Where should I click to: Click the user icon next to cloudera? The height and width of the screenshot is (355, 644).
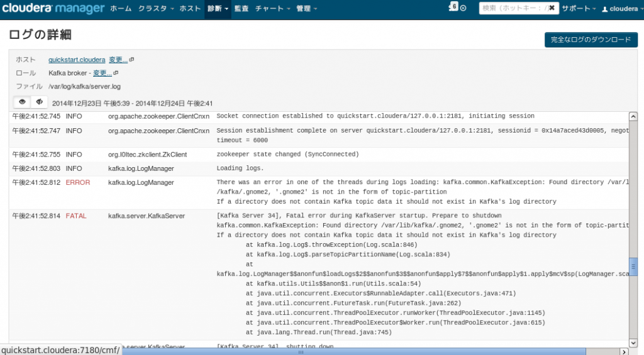604,9
